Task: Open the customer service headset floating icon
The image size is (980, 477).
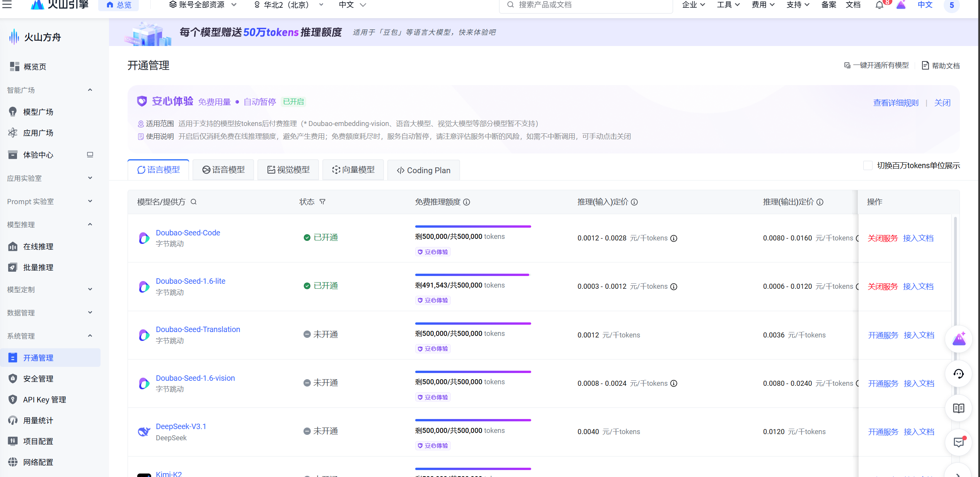Action: pyautogui.click(x=958, y=373)
